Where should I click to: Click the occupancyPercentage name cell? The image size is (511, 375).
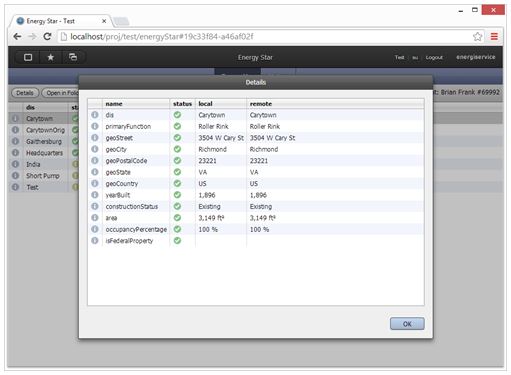(136, 229)
